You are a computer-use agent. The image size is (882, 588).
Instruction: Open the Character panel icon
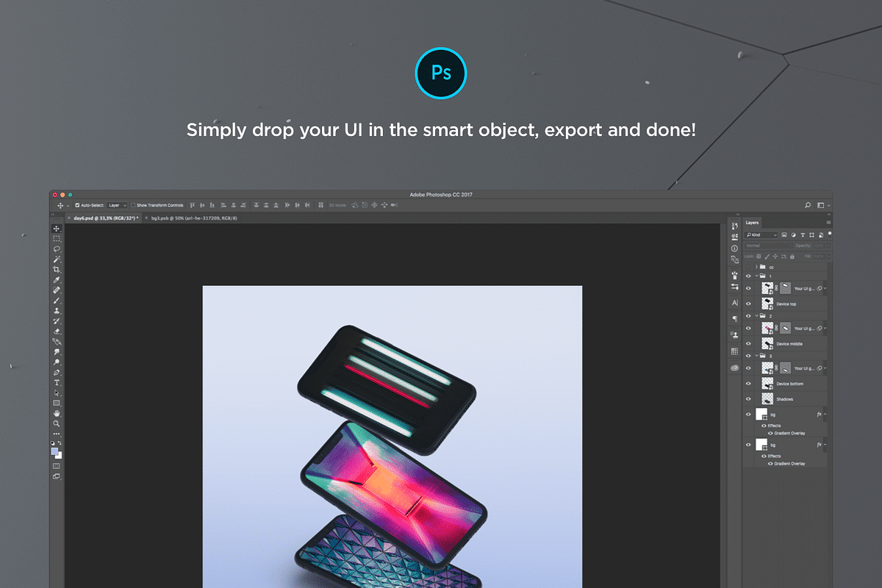point(735,302)
